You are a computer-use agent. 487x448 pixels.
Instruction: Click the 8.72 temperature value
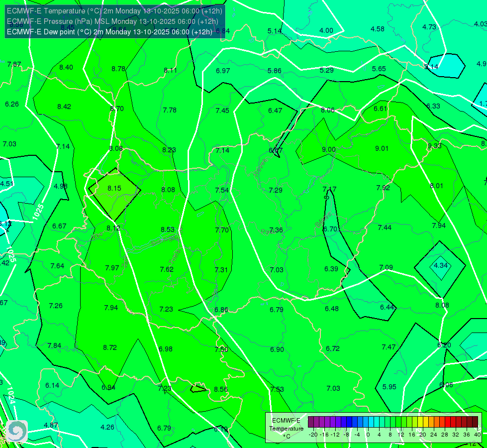110,347
